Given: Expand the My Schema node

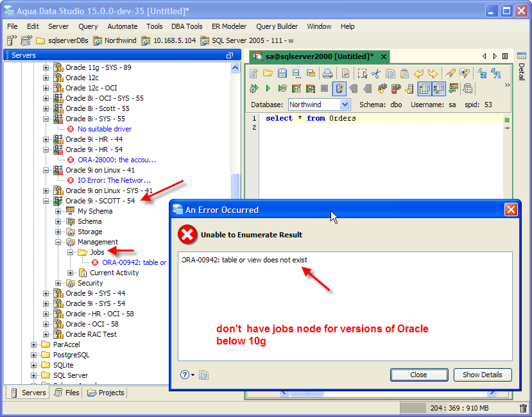Looking at the screenshot, I should tap(58, 211).
